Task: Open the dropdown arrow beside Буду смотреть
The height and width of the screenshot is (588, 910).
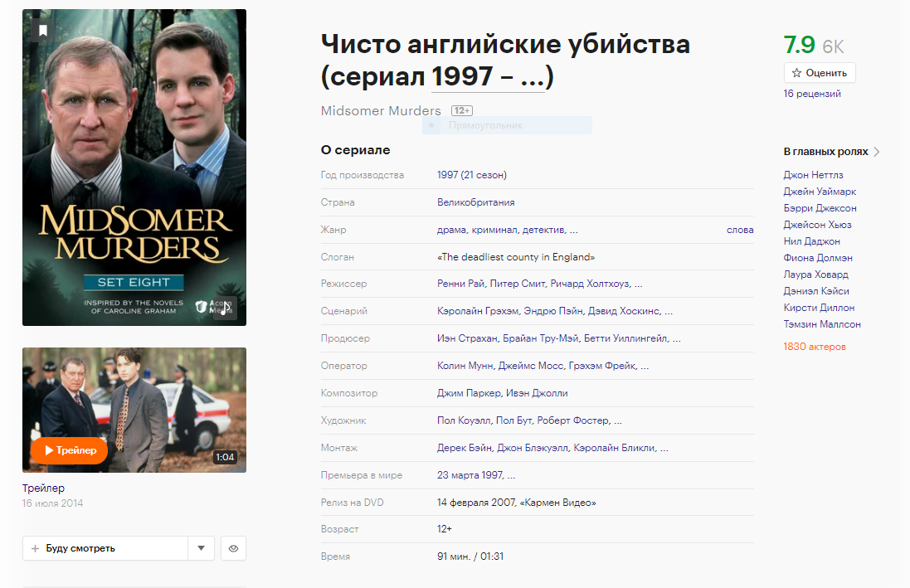Action: [202, 548]
